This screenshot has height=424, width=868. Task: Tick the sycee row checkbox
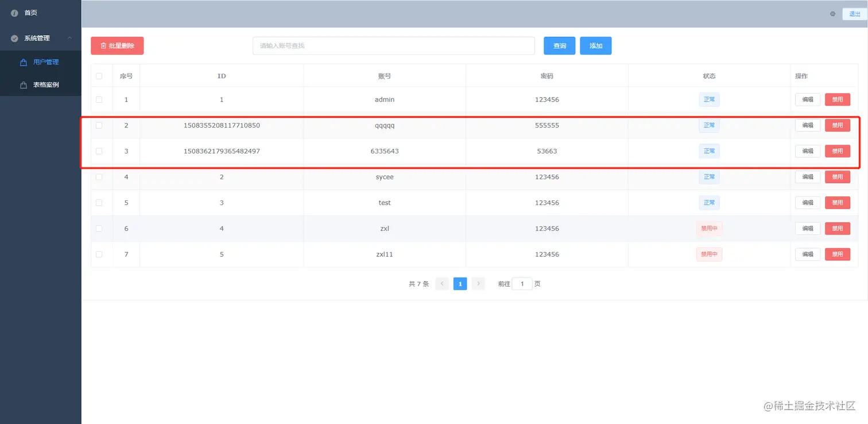[99, 177]
